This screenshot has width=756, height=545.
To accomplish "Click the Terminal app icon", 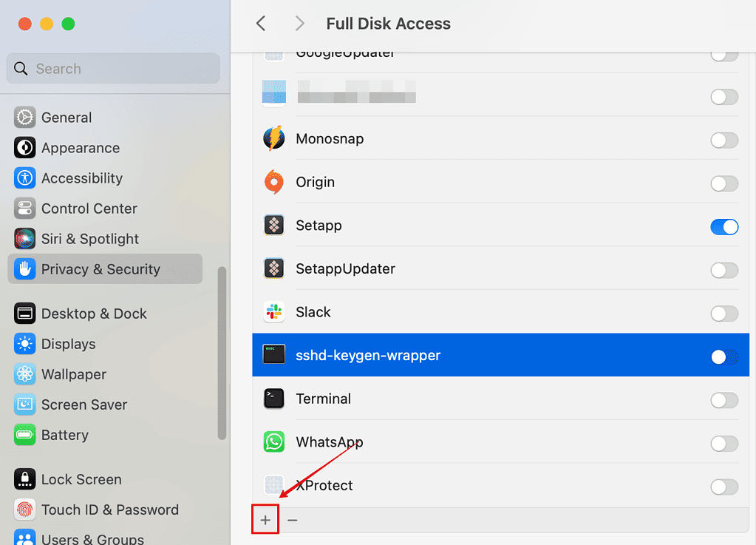I will click(273, 399).
